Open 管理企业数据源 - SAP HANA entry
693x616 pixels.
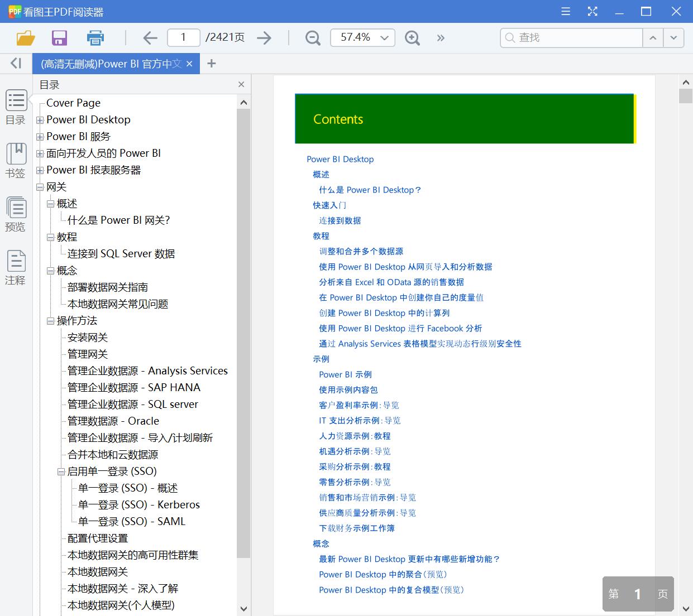(x=134, y=387)
